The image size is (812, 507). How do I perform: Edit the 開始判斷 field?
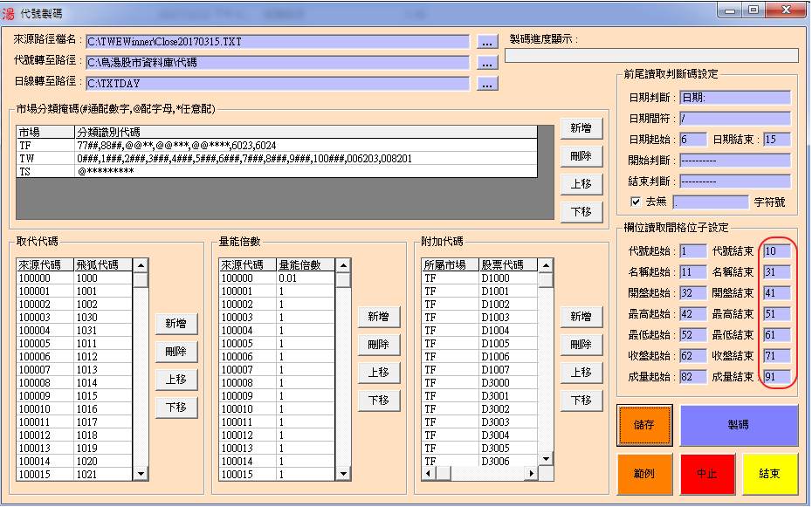[735, 161]
